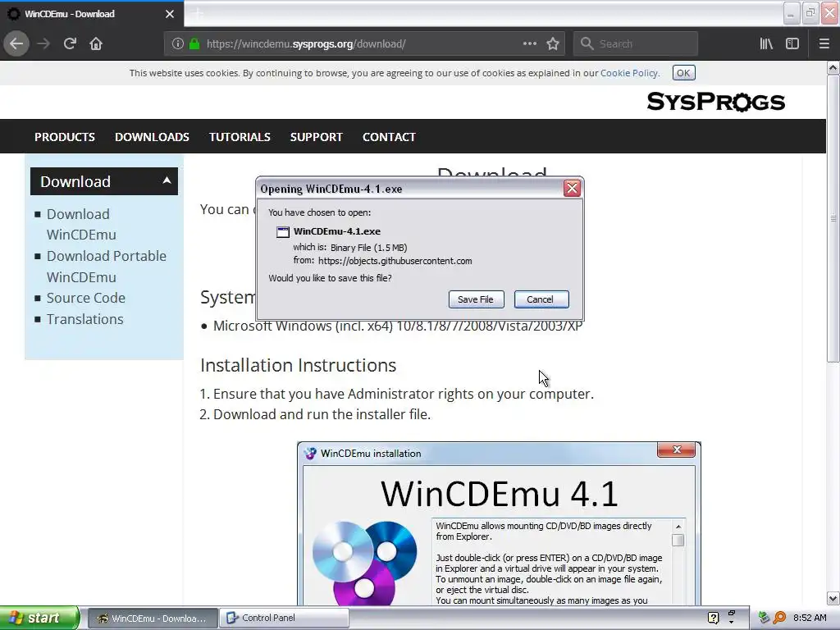Click the address bar URL

[x=306, y=44]
